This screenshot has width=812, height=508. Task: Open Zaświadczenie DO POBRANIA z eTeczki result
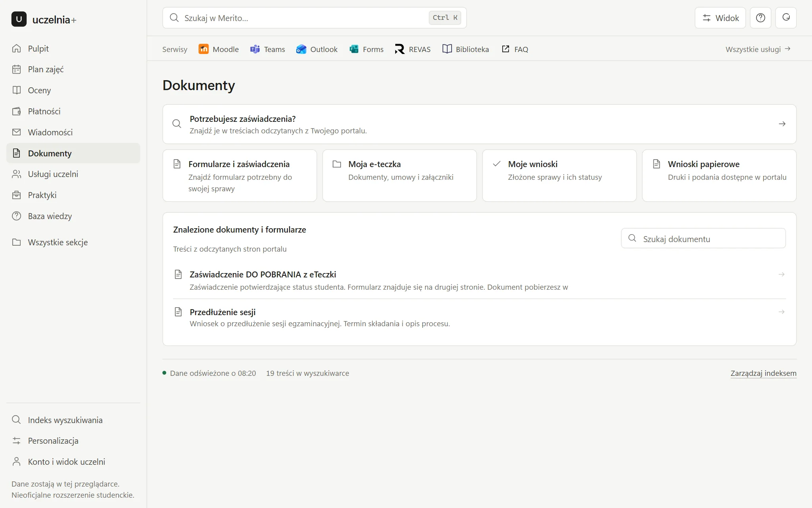click(479, 280)
